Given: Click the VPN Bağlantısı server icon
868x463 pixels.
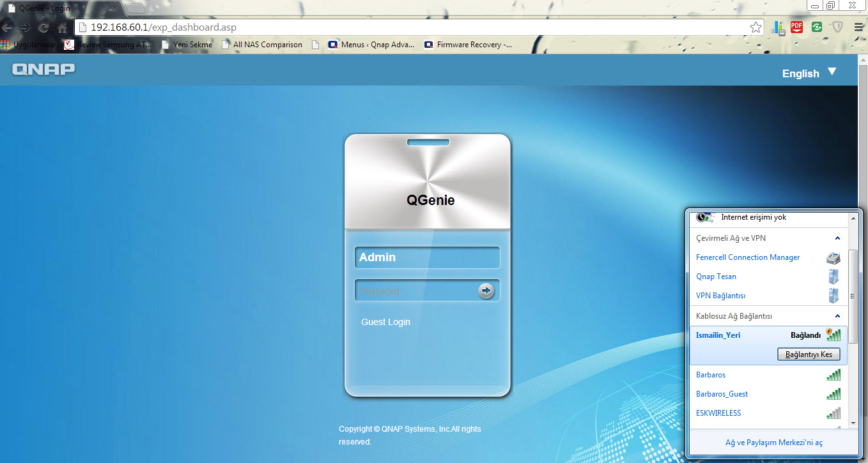Looking at the screenshot, I should (833, 296).
